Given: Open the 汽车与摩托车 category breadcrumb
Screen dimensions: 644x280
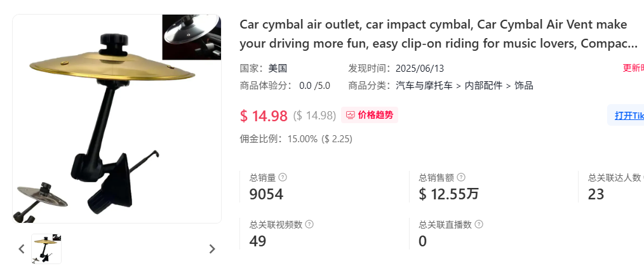Looking at the screenshot, I should coord(424,86).
